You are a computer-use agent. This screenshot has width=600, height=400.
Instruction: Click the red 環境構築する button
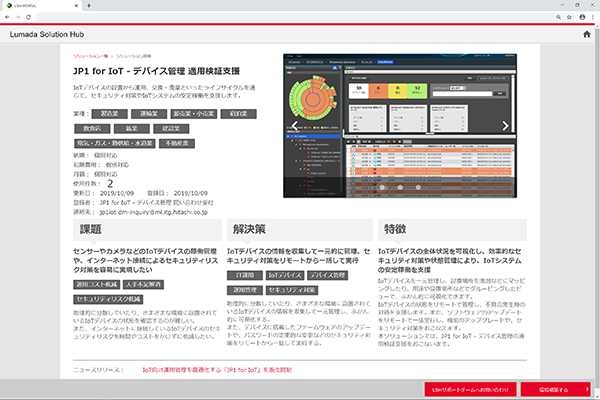(556, 389)
